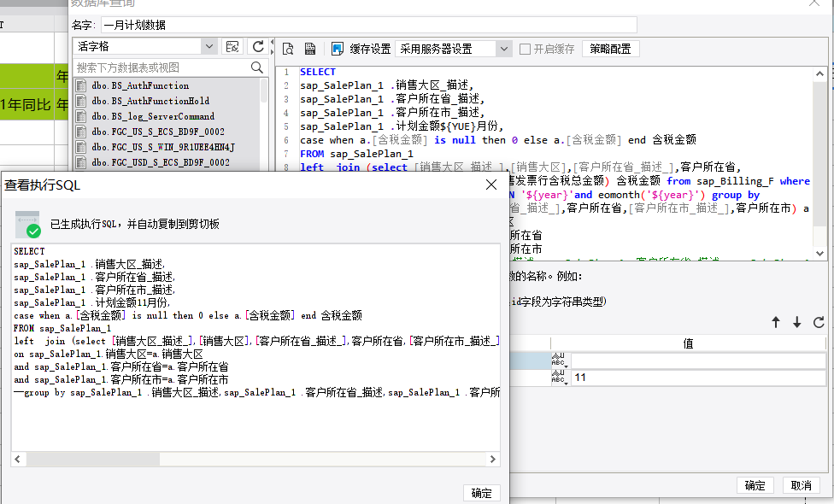Image resolution: width=834 pixels, height=504 pixels.
Task: Refresh parameters with the reload icon
Action: tap(819, 322)
